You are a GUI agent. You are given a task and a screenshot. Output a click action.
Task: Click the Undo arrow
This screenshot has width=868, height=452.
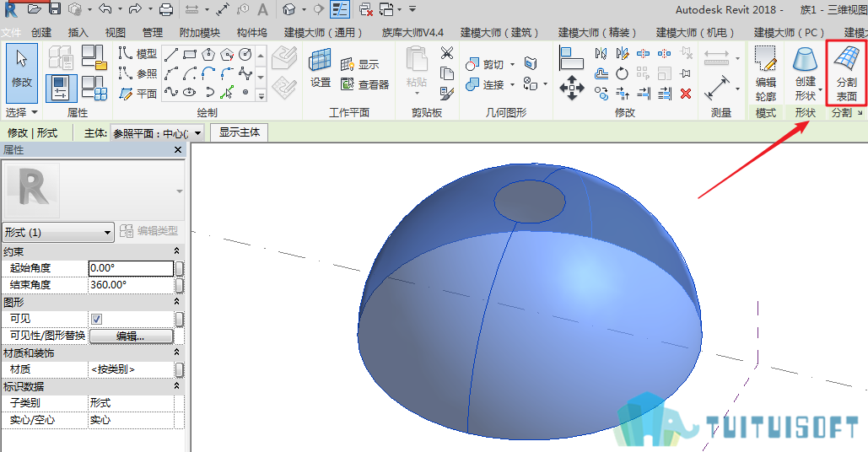tap(105, 8)
